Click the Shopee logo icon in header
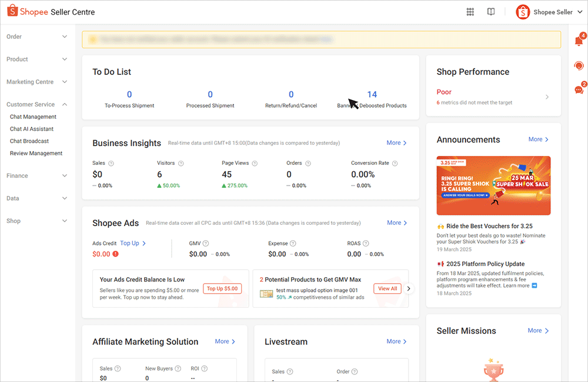The height and width of the screenshot is (382, 588). coord(12,11)
